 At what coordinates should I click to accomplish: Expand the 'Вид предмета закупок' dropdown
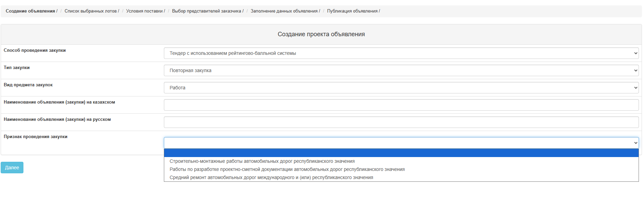click(x=401, y=88)
